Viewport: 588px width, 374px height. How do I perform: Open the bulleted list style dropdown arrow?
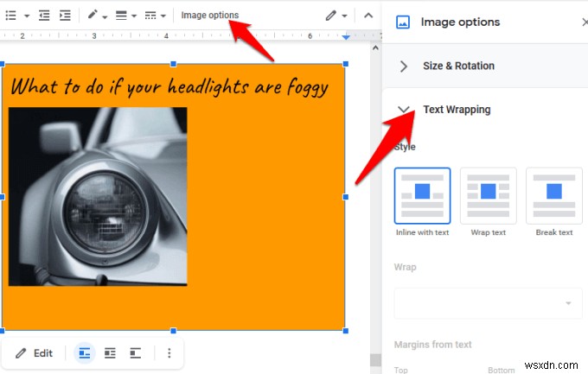coord(27,16)
